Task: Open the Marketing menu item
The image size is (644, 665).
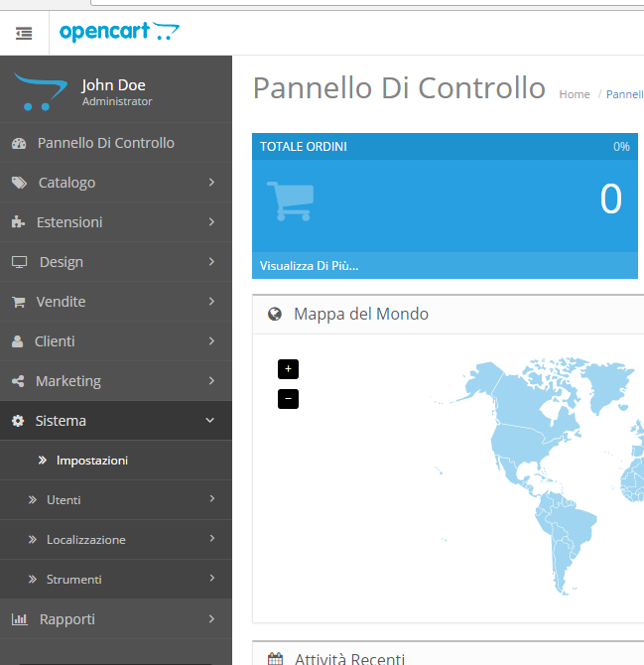Action: pos(116,381)
